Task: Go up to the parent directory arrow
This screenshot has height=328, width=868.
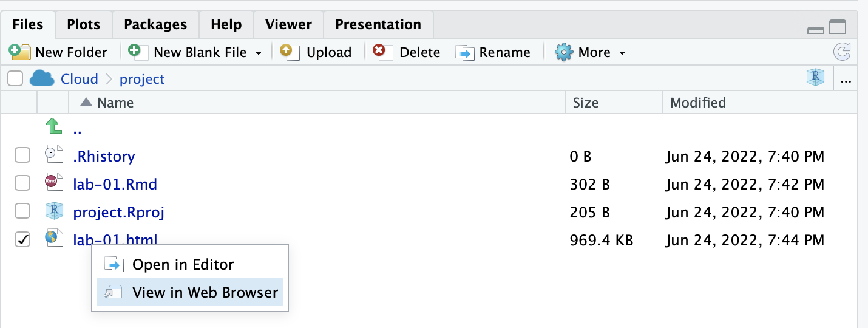Action: click(55, 128)
